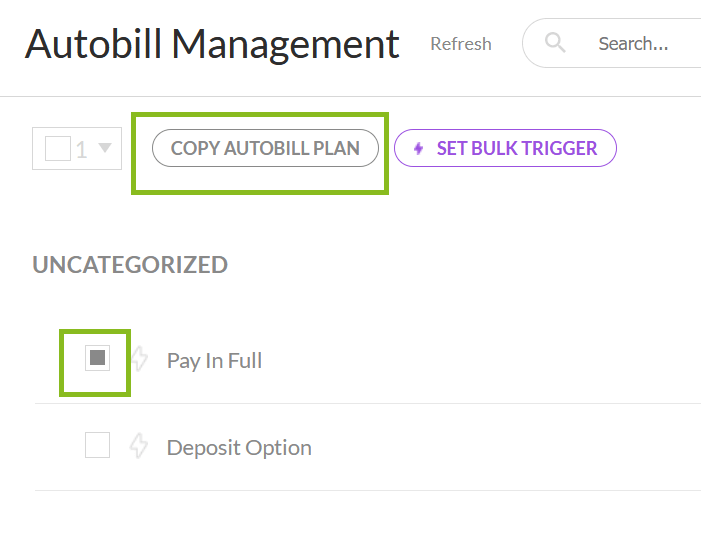Click the Pay In Full lightning trigger icon

pos(139,359)
